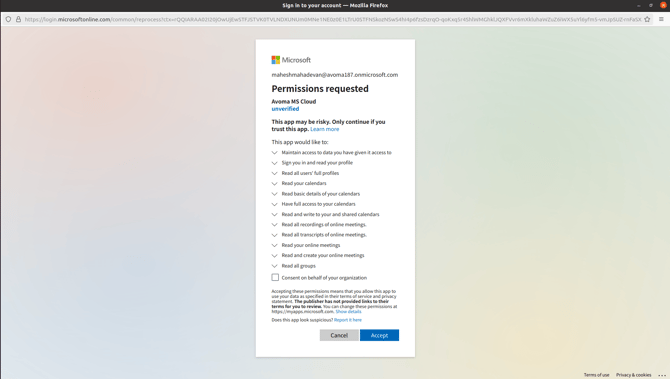Click the Show details link
Viewport: 670px width, 379px height.
348,311
